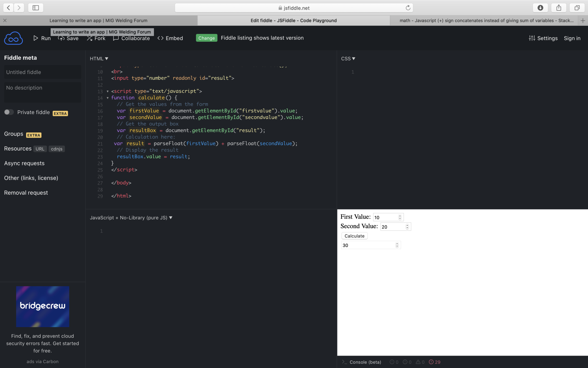Screen dimensions: 588x368
Task: Reload the page in address bar
Action: pos(408,8)
